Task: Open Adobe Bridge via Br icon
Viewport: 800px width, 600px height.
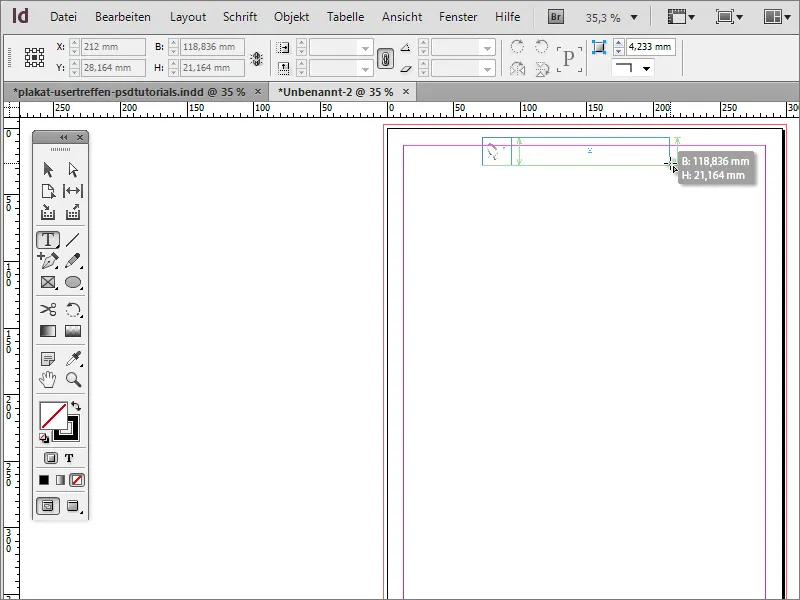Action: pos(556,17)
